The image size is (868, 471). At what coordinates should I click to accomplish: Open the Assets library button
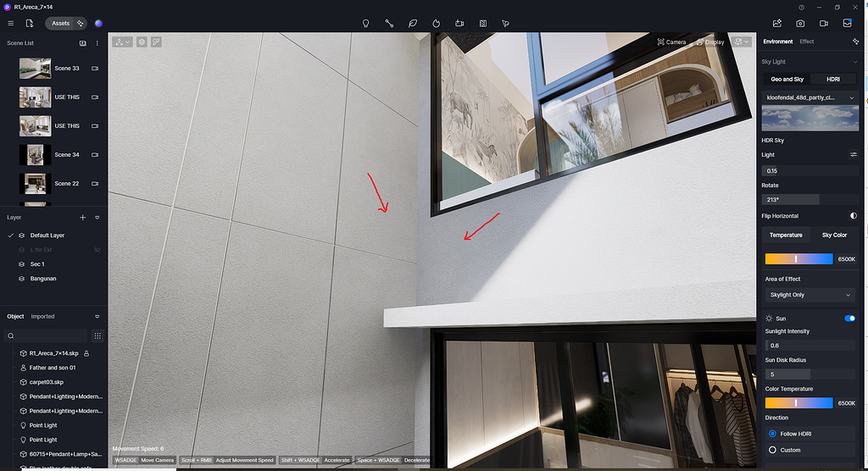tap(60, 23)
